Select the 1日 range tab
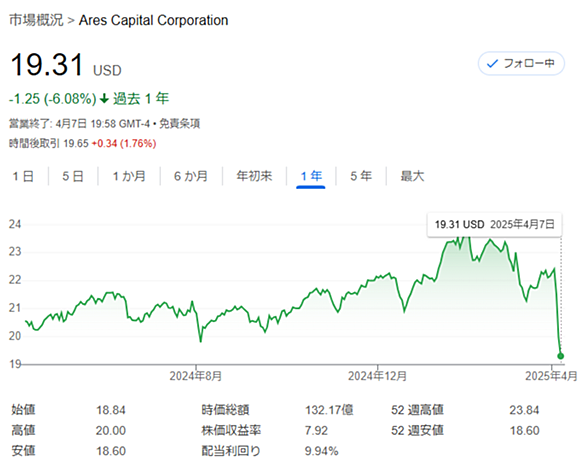Screen dimensions: 586x464 pos(23,176)
